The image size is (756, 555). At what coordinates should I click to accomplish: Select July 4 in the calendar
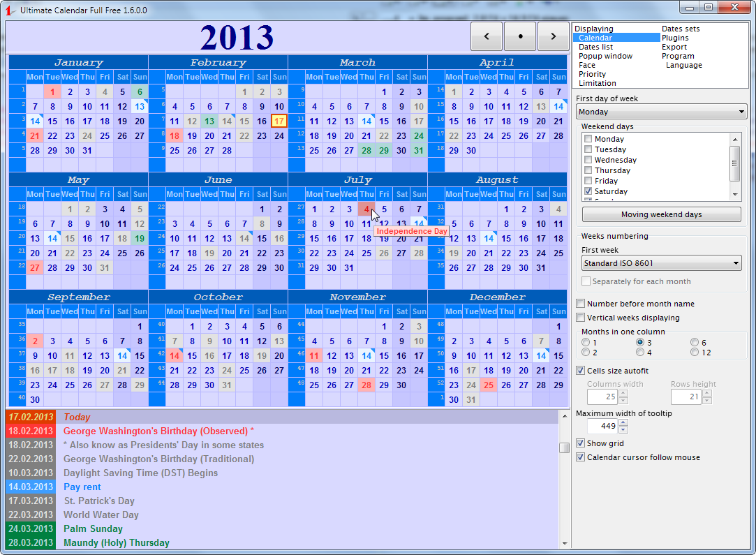(x=366, y=209)
